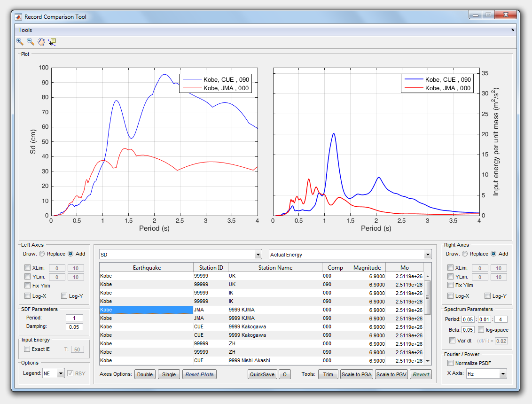This screenshot has width=532, height=404.
Task: Click the Reset Plots button
Action: click(199, 374)
